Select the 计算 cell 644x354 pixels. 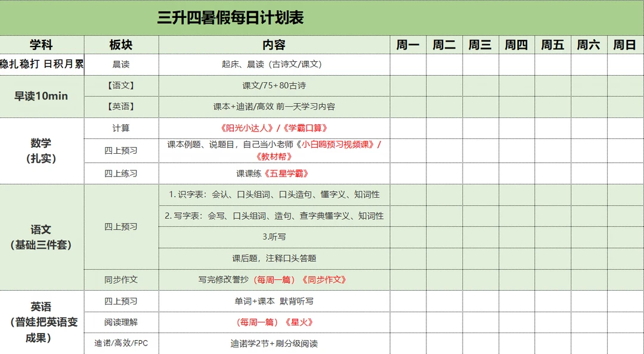(122, 128)
